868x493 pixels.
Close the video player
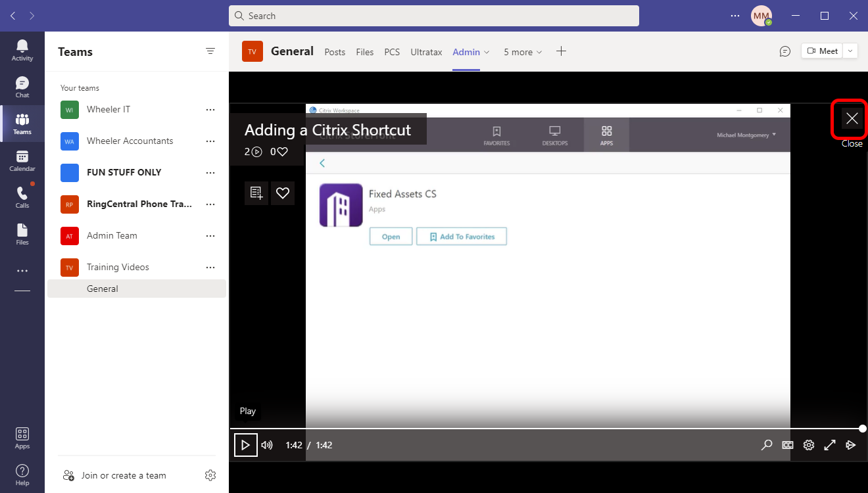click(852, 118)
